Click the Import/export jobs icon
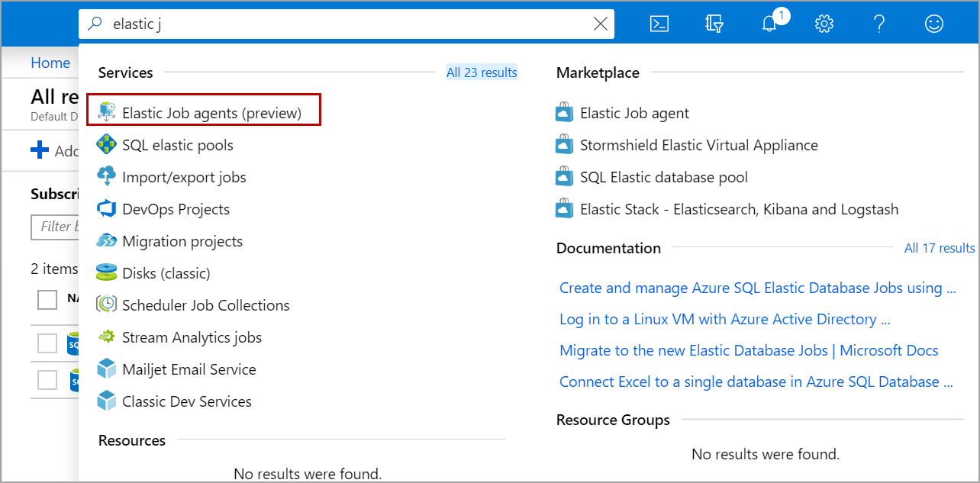 coord(107,177)
